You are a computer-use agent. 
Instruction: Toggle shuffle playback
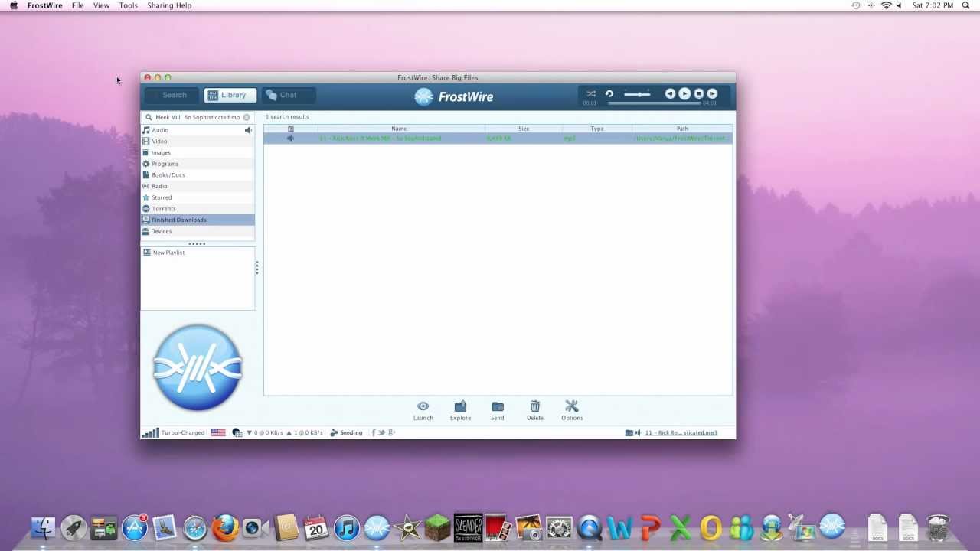[591, 93]
